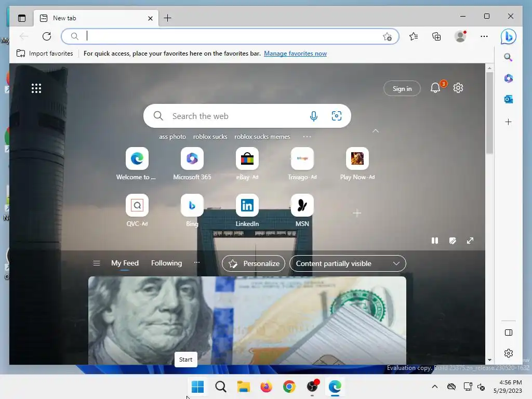
Task: Click the Sign in button
Action: pyautogui.click(x=402, y=88)
